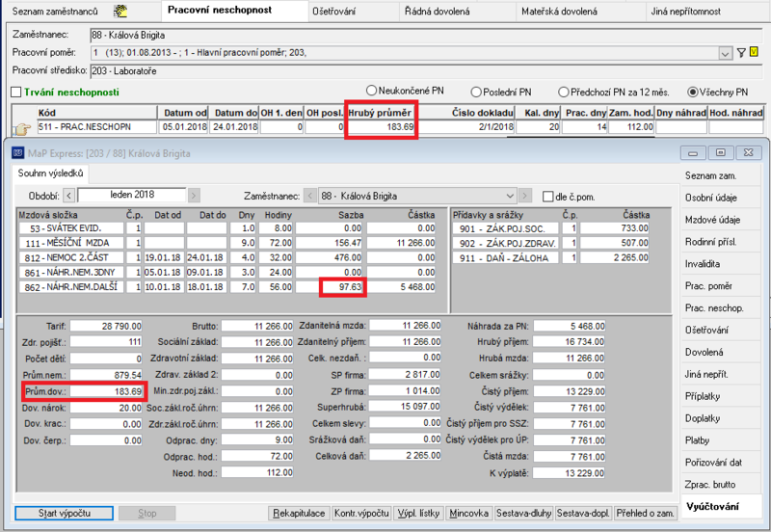
Task: Click the Období field showing leden 2018
Action: pyautogui.click(x=132, y=195)
